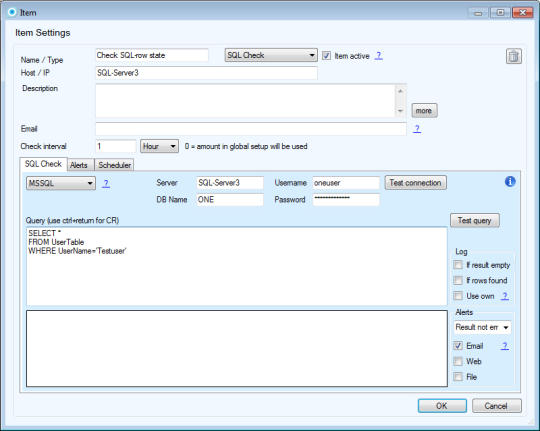Click the Test connection button
Screen dimensions: 540x431
click(x=415, y=183)
